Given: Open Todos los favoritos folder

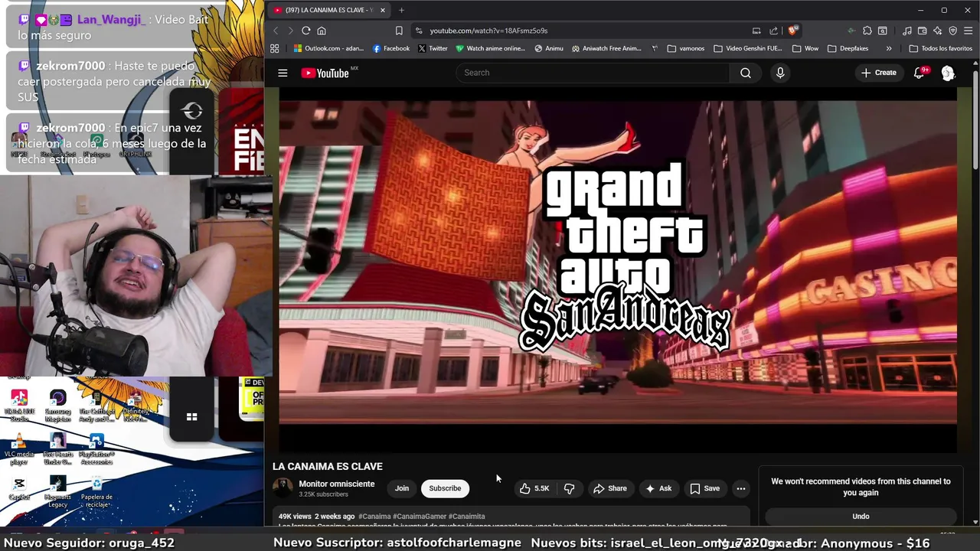Looking at the screenshot, I should click(x=940, y=48).
